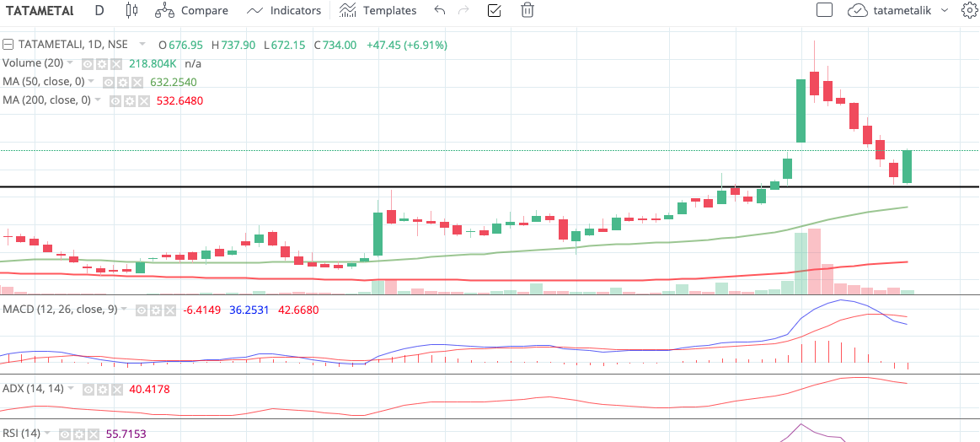The image size is (980, 442).
Task: Expand TATAMETALI, 1D, NSE legend dropdown arrow
Action: coord(142,45)
